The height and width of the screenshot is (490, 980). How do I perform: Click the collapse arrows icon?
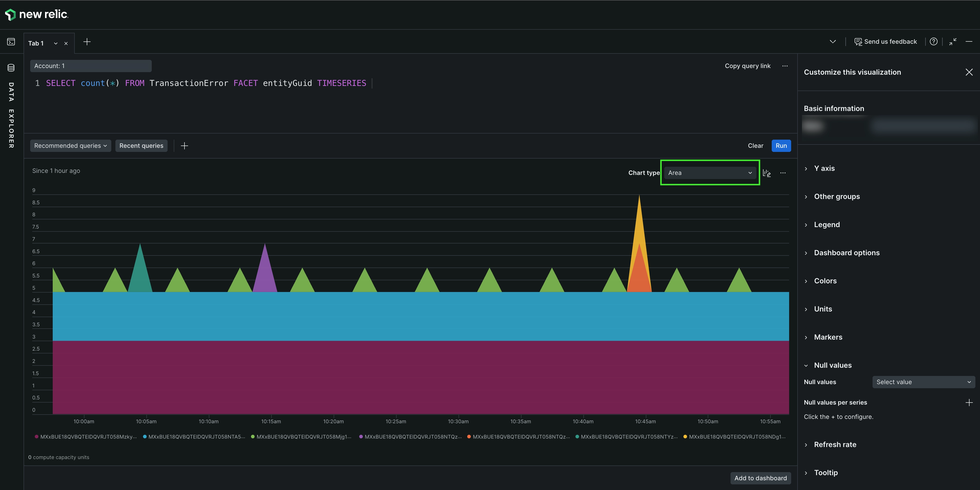pyautogui.click(x=953, y=42)
